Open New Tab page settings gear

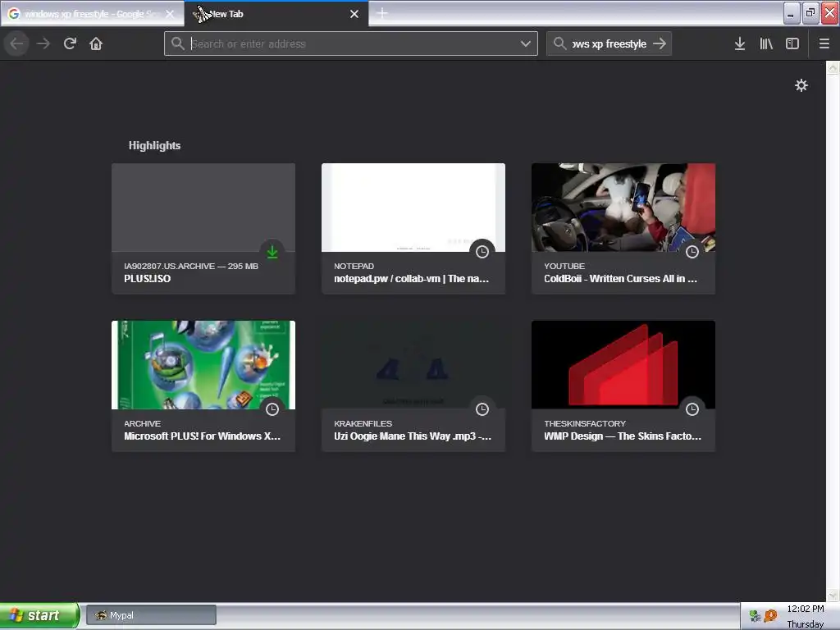801,85
